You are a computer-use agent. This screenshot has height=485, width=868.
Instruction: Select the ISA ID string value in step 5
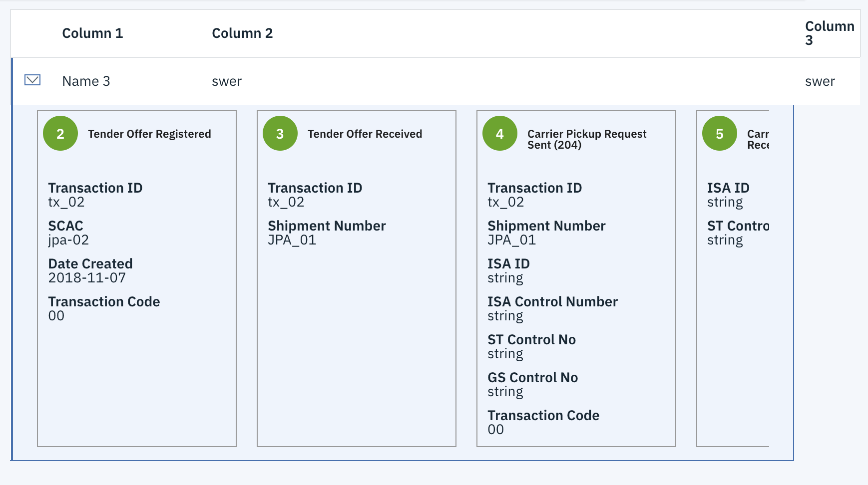tap(725, 202)
